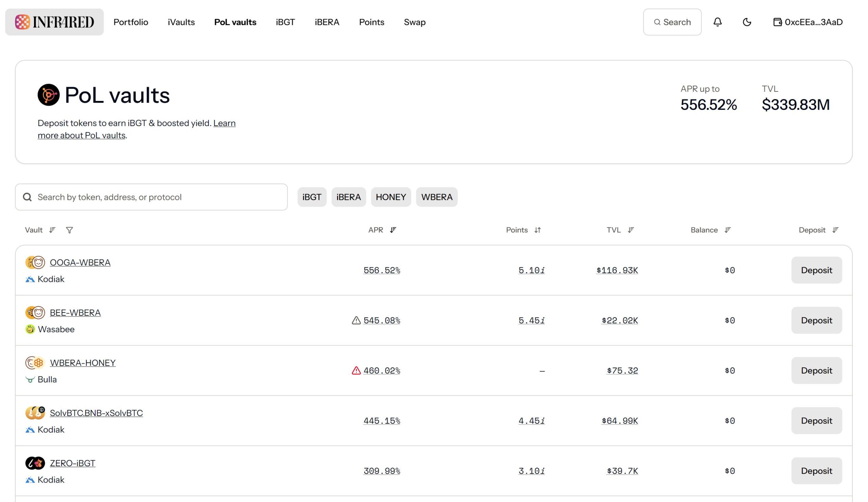
Task: Click the OOGA-WBERA token pair icon
Action: [35, 263]
